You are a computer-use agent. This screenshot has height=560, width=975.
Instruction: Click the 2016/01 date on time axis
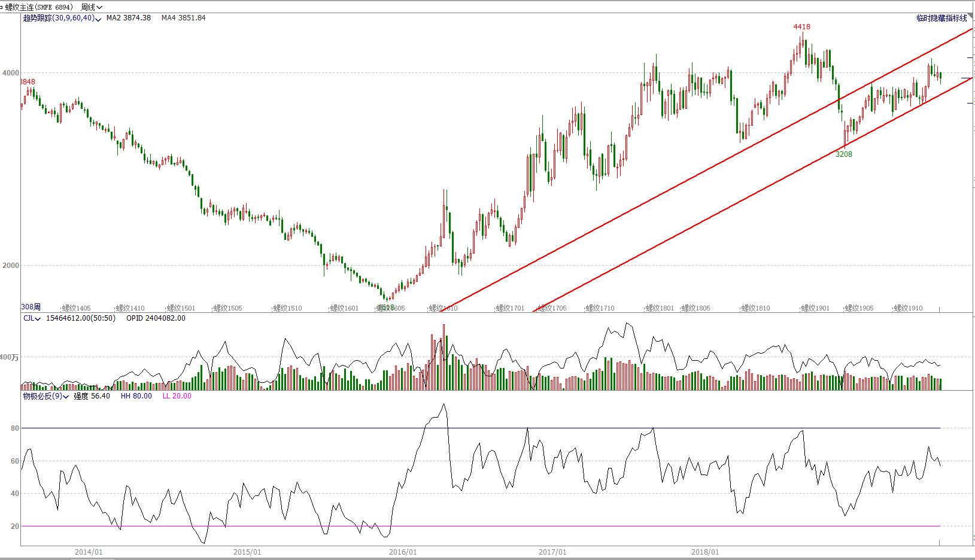click(403, 552)
